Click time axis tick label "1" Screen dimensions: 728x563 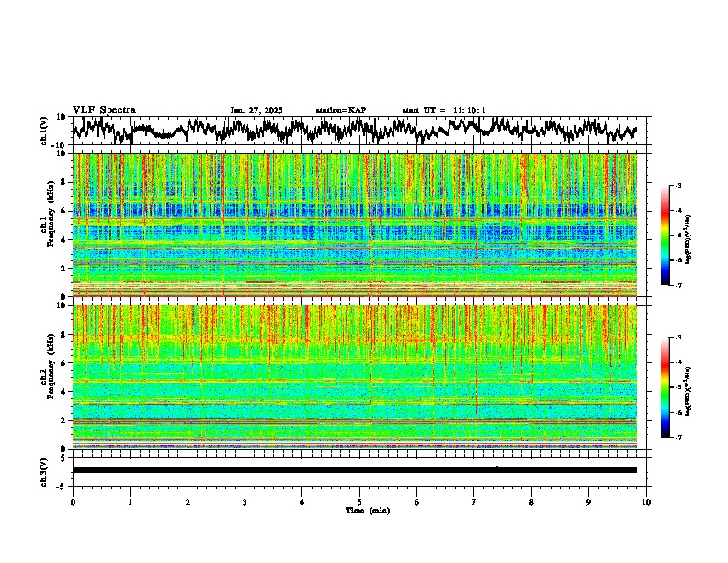coord(130,502)
